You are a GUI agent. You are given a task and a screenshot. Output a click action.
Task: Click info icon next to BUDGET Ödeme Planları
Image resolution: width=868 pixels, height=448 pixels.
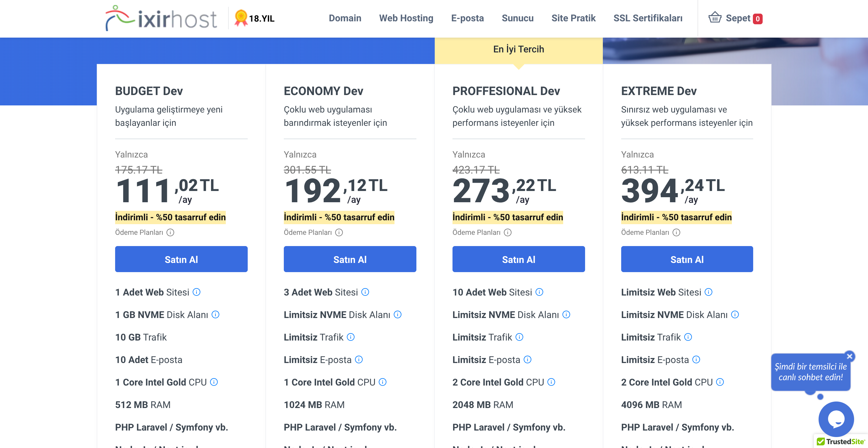(170, 232)
